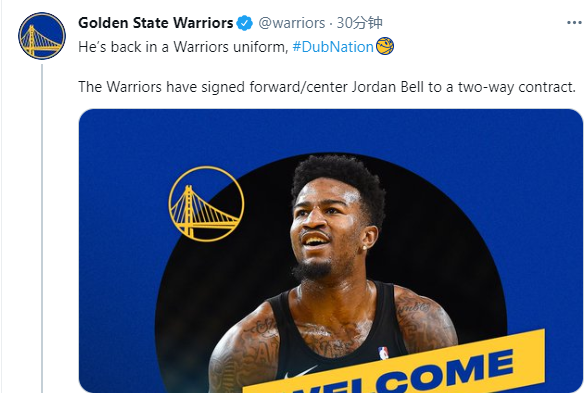
Task: Click the vertical thread line below the avatar
Action: click(42, 228)
